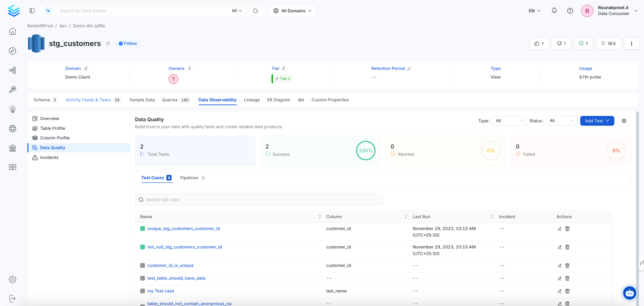The height and width of the screenshot is (306, 644).
Task: Edit my Test case with pencil icon
Action: pyautogui.click(x=559, y=291)
